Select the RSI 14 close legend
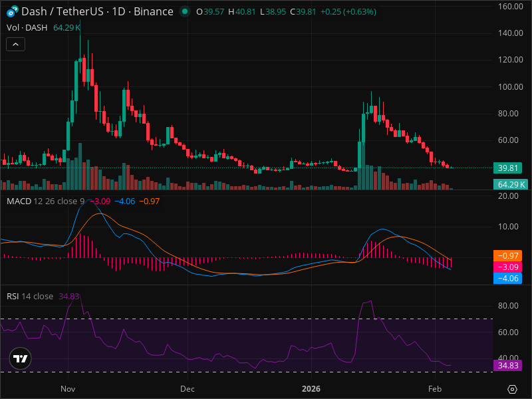This screenshot has height=399, width=532. (30, 296)
